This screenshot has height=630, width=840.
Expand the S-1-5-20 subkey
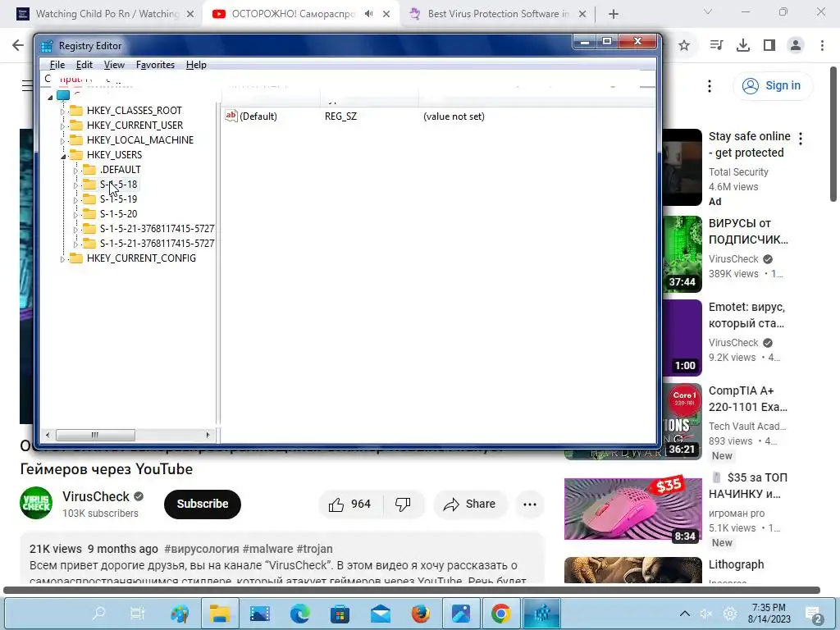pyautogui.click(x=75, y=215)
